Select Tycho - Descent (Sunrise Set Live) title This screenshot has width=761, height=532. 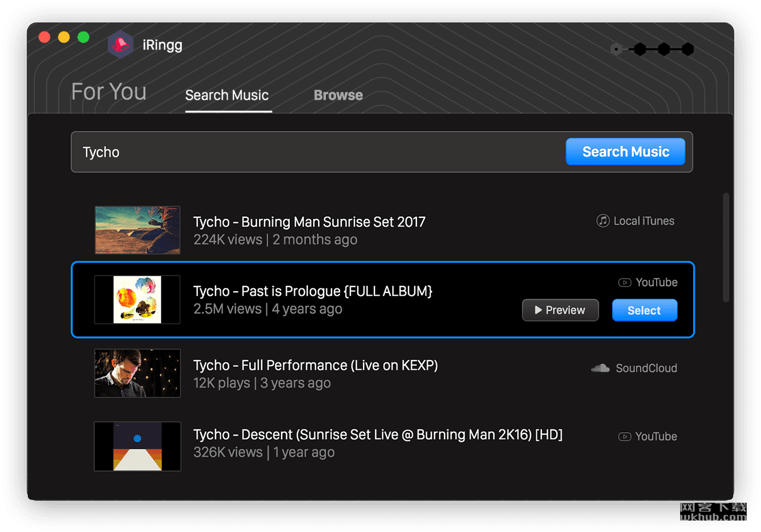[378, 435]
